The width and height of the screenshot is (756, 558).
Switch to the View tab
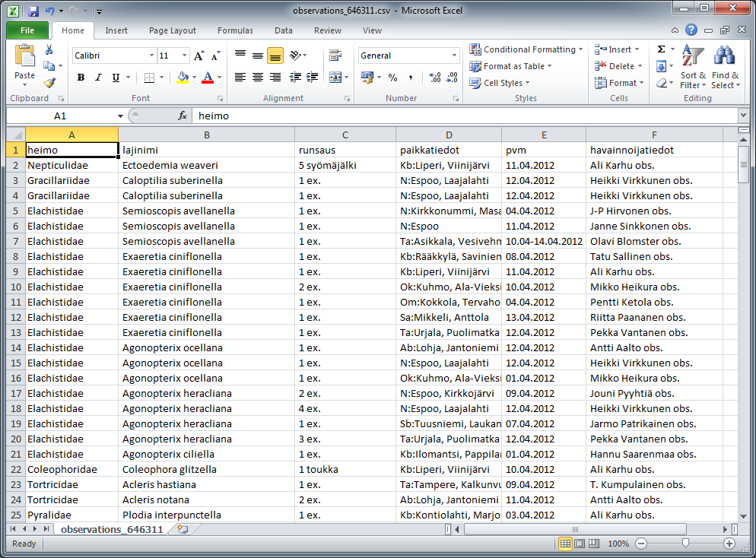(372, 30)
